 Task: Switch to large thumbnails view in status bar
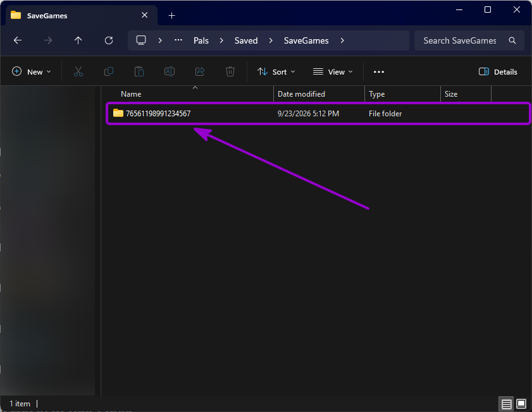pos(521,404)
